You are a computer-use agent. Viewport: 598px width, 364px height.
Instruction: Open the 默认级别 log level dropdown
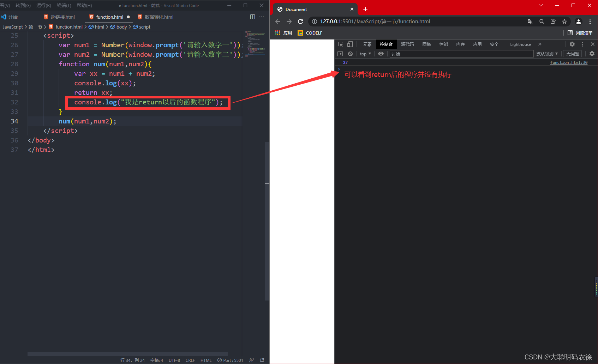(547, 54)
